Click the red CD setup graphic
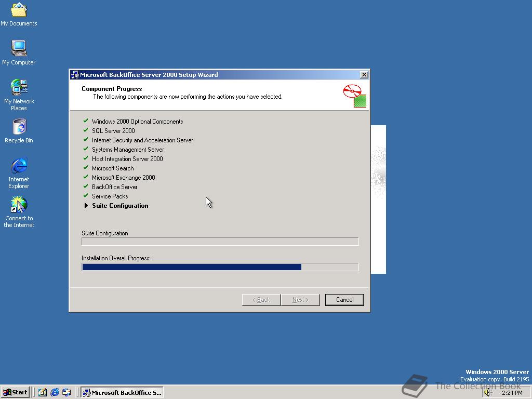 tap(354, 96)
